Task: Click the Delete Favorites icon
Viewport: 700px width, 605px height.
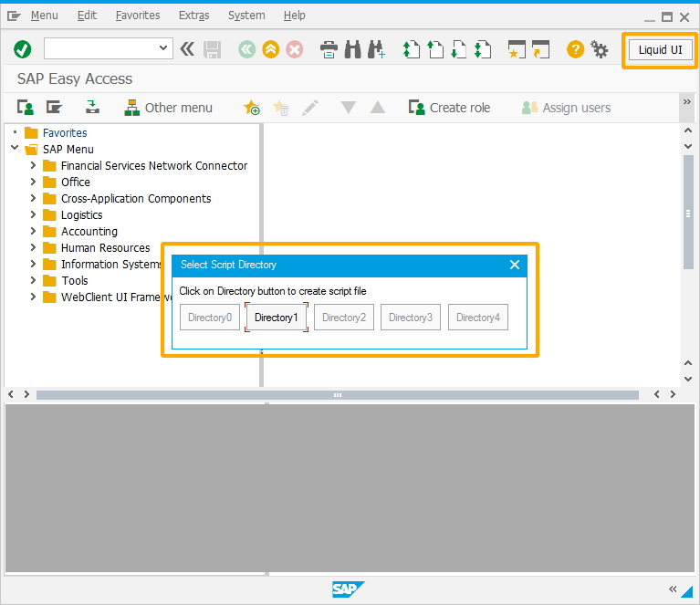Action: pyautogui.click(x=281, y=108)
